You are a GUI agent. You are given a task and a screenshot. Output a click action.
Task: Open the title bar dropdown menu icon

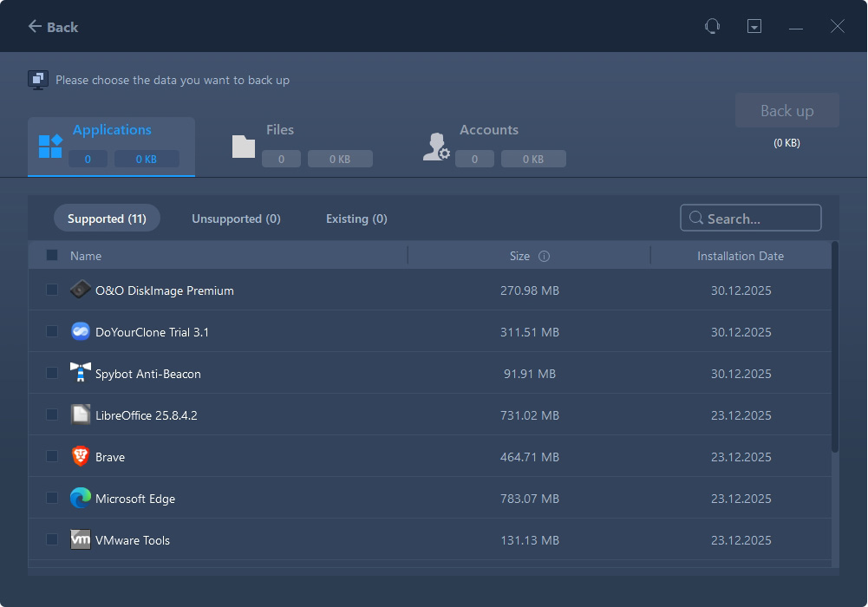coord(754,27)
